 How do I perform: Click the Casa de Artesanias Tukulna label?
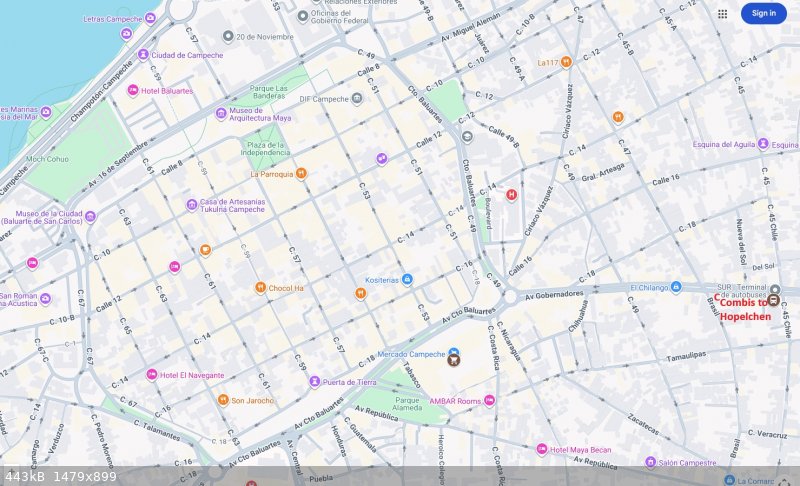tap(230, 206)
